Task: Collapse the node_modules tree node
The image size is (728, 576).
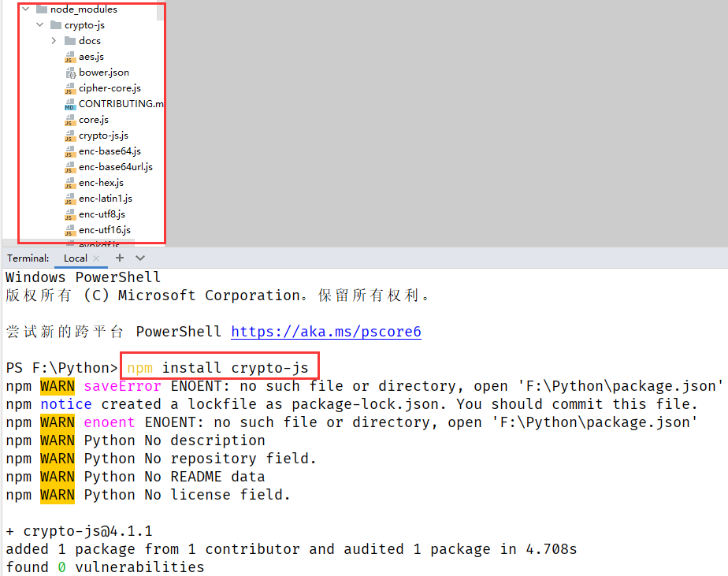Action: click(26, 9)
